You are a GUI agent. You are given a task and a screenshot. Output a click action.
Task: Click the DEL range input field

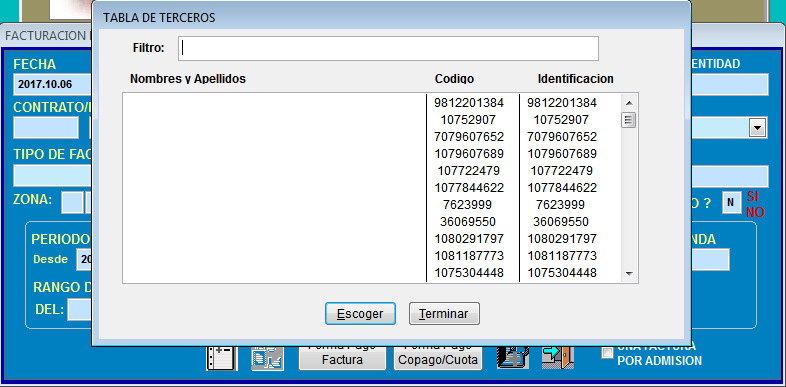pyautogui.click(x=79, y=310)
